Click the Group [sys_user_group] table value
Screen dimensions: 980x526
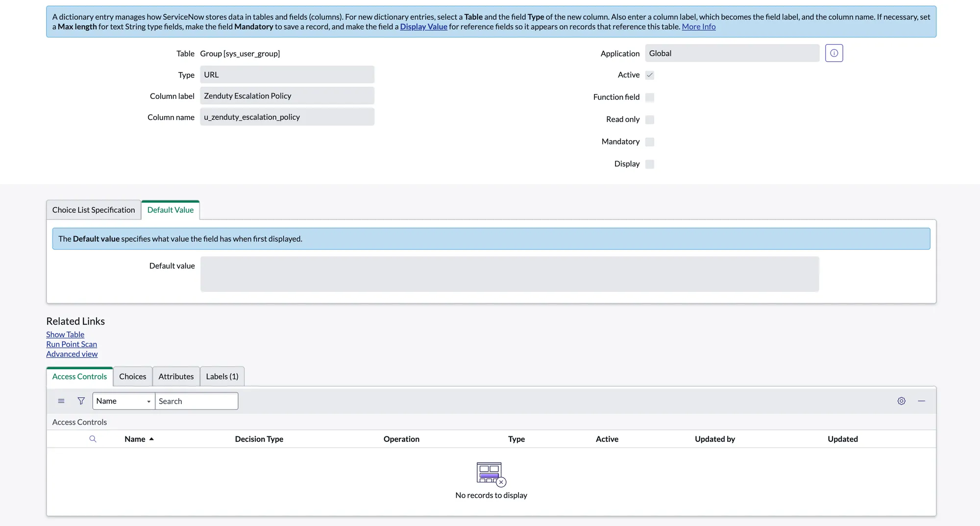[240, 53]
